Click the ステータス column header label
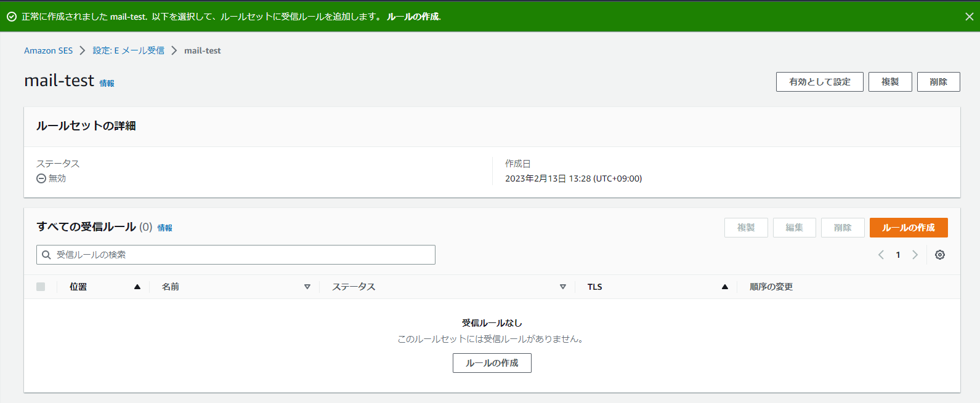Image resolution: width=980 pixels, height=403 pixels. click(354, 287)
